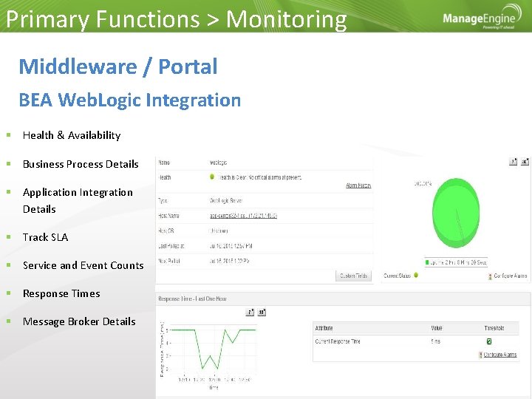Click the Service and Event Counts bullet
Image resolution: width=532 pixels, height=399 pixels.
click(x=83, y=265)
